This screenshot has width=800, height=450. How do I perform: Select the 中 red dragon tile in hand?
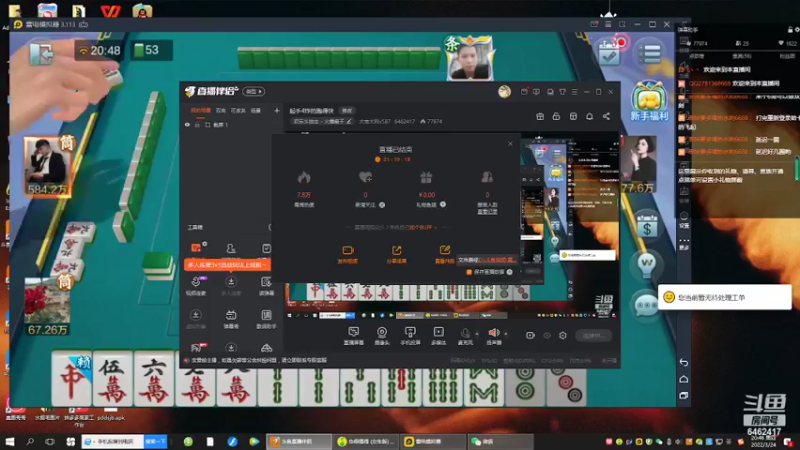coord(72,379)
